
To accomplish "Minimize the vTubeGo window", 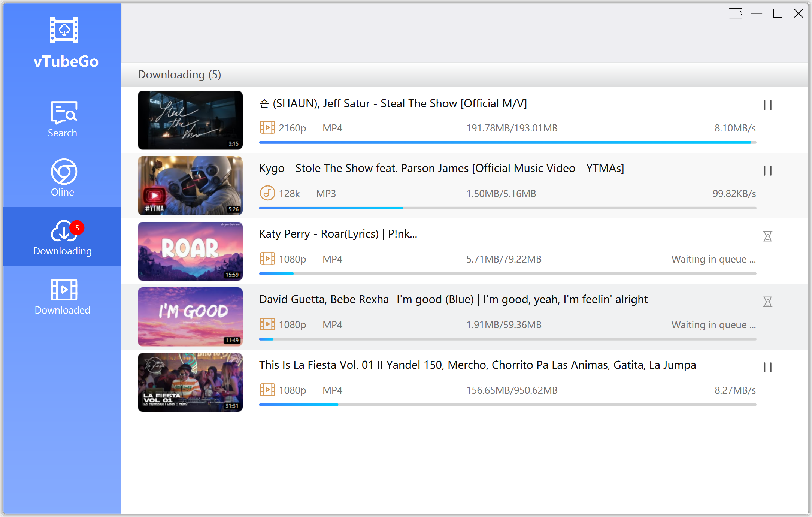I will pos(757,13).
